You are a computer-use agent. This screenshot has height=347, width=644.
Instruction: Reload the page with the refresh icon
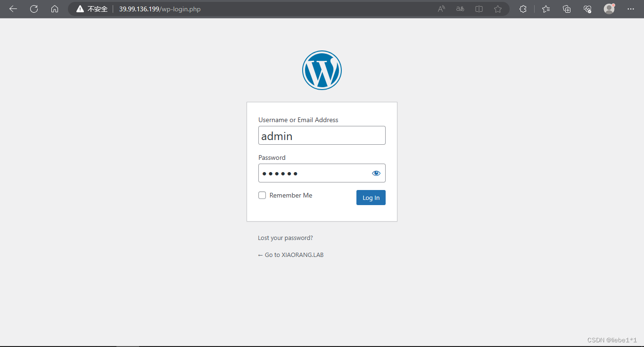34,9
